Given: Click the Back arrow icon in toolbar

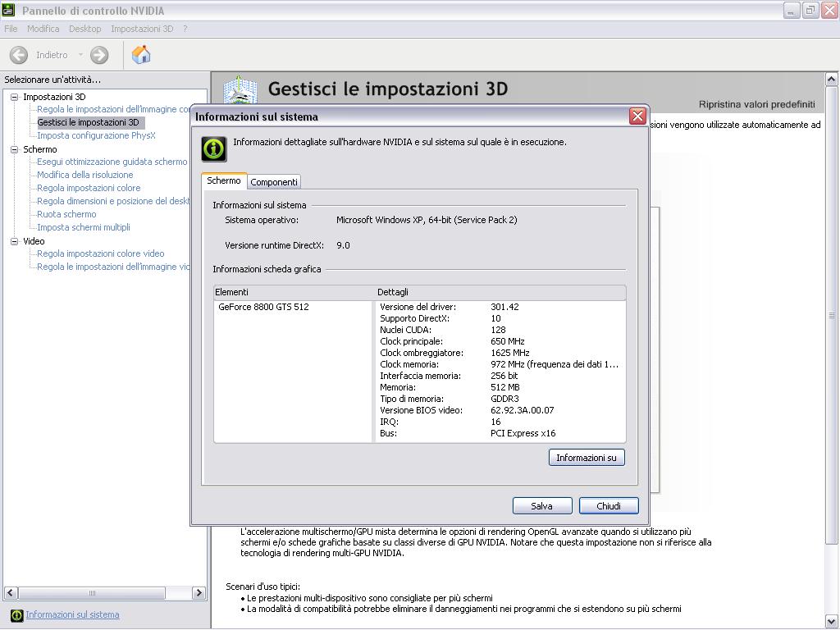Looking at the screenshot, I should click(19, 55).
